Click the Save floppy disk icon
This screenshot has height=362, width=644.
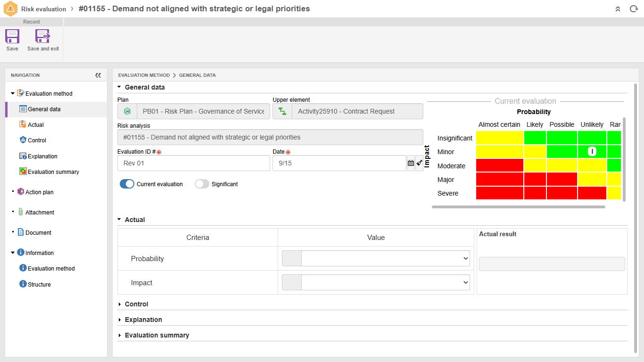pos(12,37)
